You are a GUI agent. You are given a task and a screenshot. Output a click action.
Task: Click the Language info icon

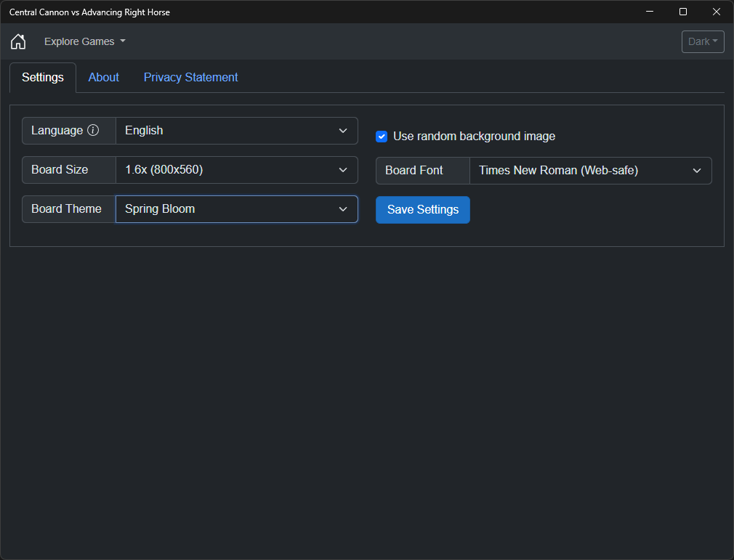93,131
